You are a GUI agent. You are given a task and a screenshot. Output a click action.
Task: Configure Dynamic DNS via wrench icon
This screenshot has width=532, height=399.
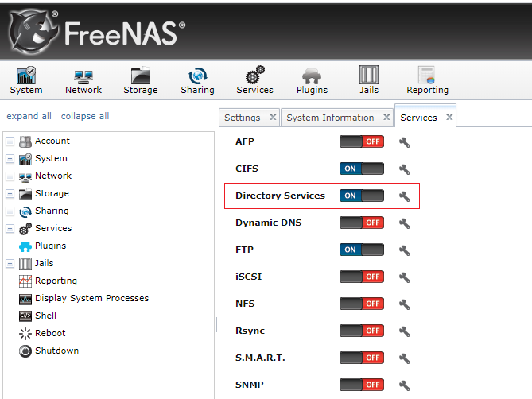(405, 223)
